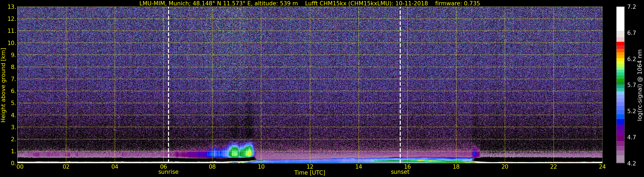The image size is (644, 177).
Task: Click the colorbar label 'log(rc-signal) @ 1064 nm'
Action: point(640,85)
